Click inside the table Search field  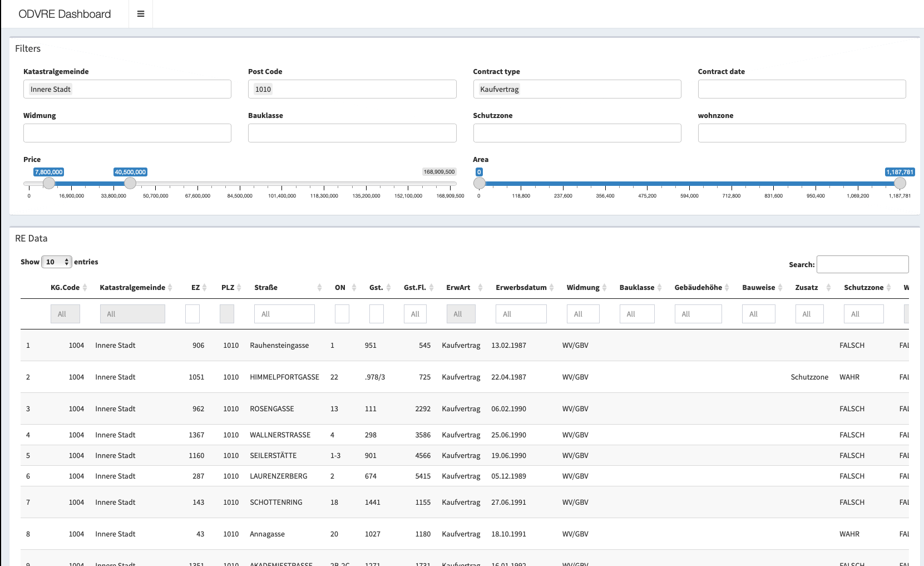coord(863,264)
